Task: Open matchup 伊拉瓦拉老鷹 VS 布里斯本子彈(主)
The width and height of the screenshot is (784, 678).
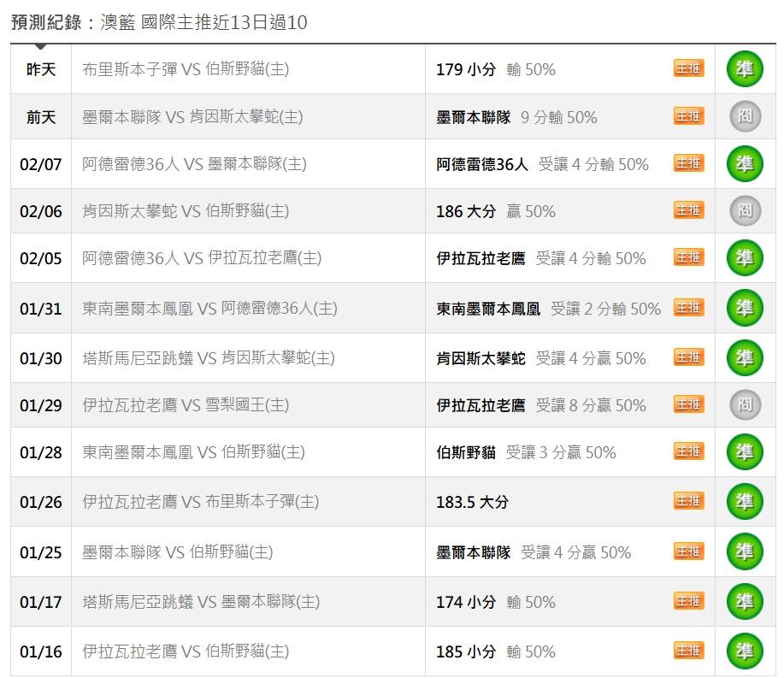Action: click(201, 502)
